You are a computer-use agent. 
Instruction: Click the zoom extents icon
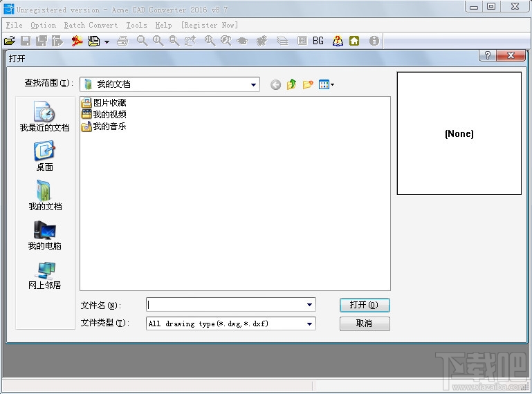click(x=210, y=41)
